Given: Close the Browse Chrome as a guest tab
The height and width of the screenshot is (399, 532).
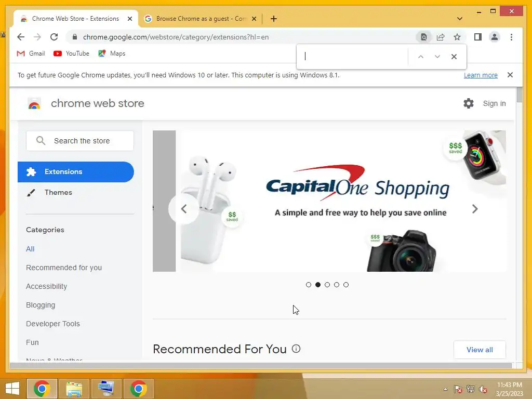Looking at the screenshot, I should pyautogui.click(x=254, y=19).
